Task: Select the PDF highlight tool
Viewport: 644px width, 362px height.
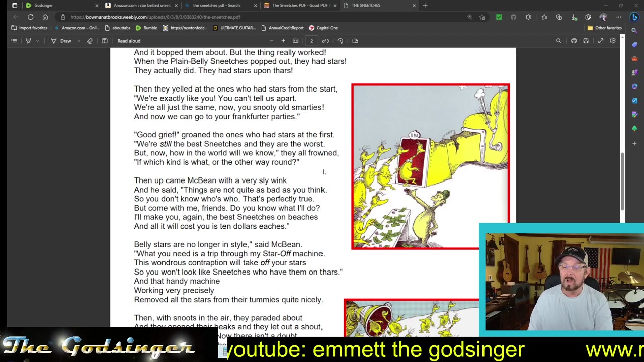Action: [28, 41]
